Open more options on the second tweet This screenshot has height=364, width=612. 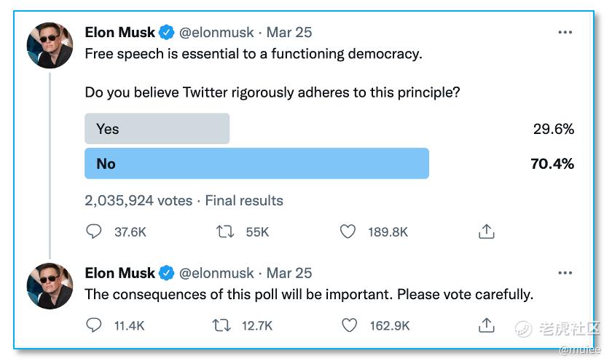(x=565, y=273)
